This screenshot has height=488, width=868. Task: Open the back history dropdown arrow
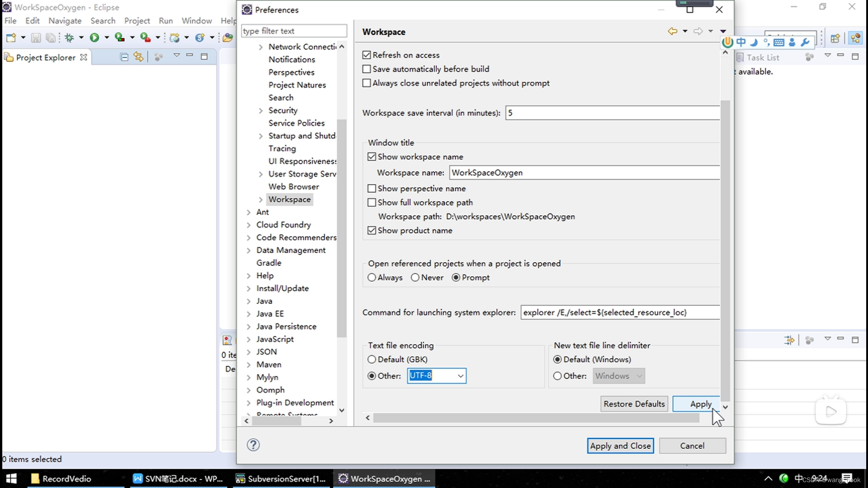[x=685, y=31]
